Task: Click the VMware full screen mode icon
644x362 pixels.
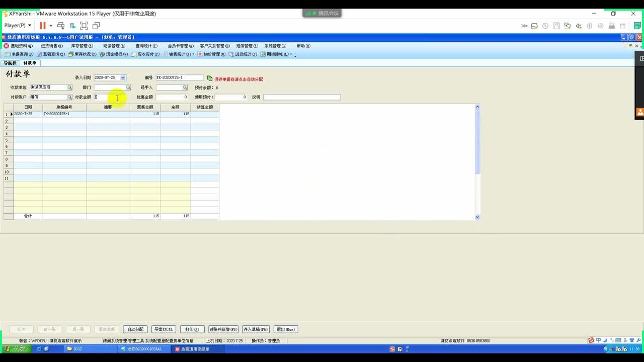Action: click(84, 26)
